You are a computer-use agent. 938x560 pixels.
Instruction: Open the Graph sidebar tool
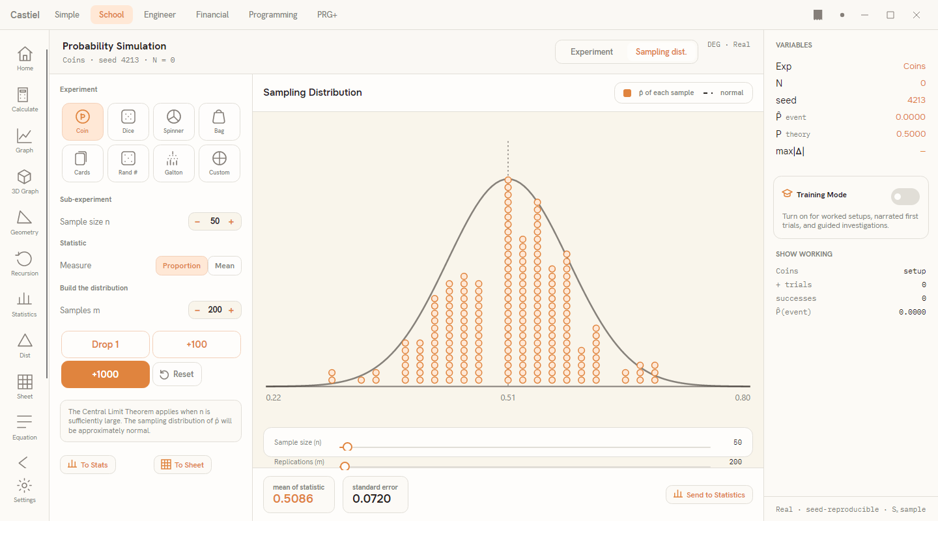(x=25, y=141)
